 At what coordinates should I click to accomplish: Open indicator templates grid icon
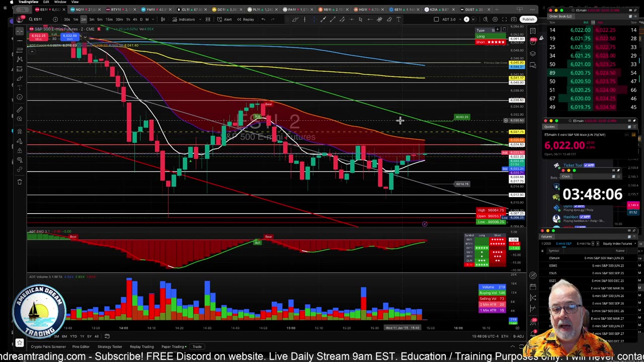pyautogui.click(x=208, y=19)
